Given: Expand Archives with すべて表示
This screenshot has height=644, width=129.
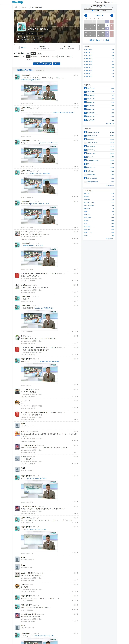Looking at the screenshot, I should coord(110,124).
